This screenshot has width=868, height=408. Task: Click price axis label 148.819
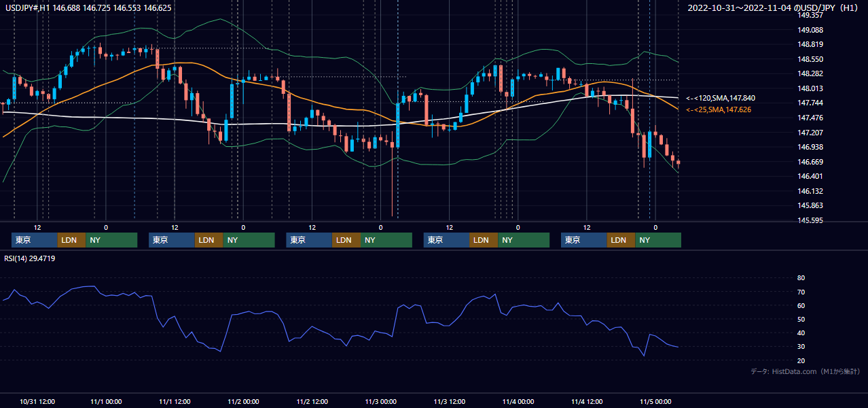click(810, 44)
